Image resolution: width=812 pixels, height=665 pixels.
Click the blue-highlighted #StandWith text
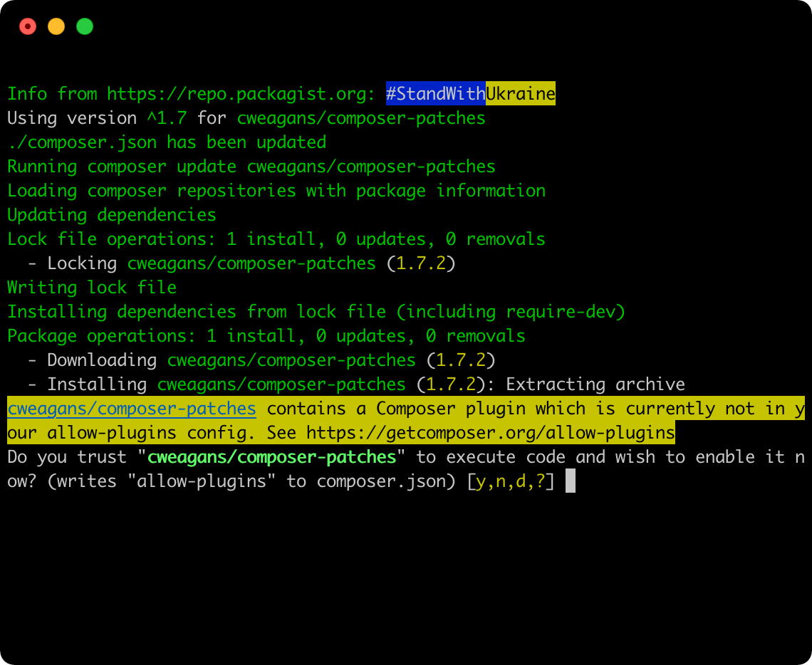click(x=435, y=94)
